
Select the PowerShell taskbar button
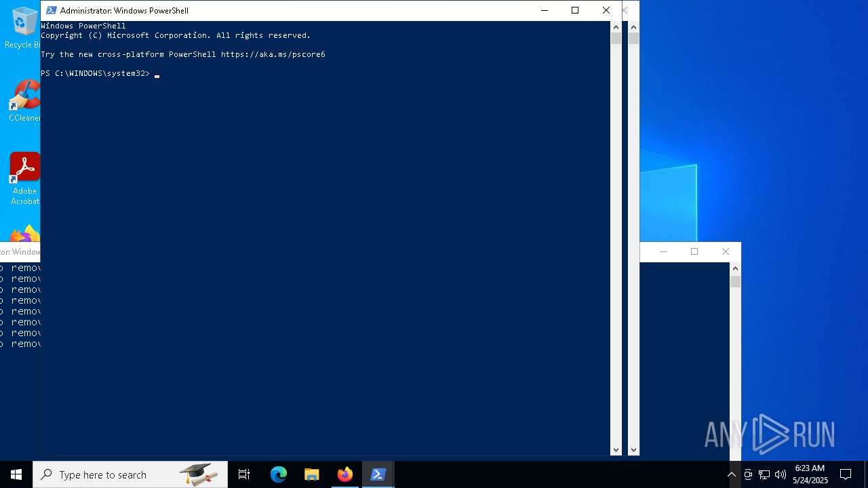(x=378, y=474)
